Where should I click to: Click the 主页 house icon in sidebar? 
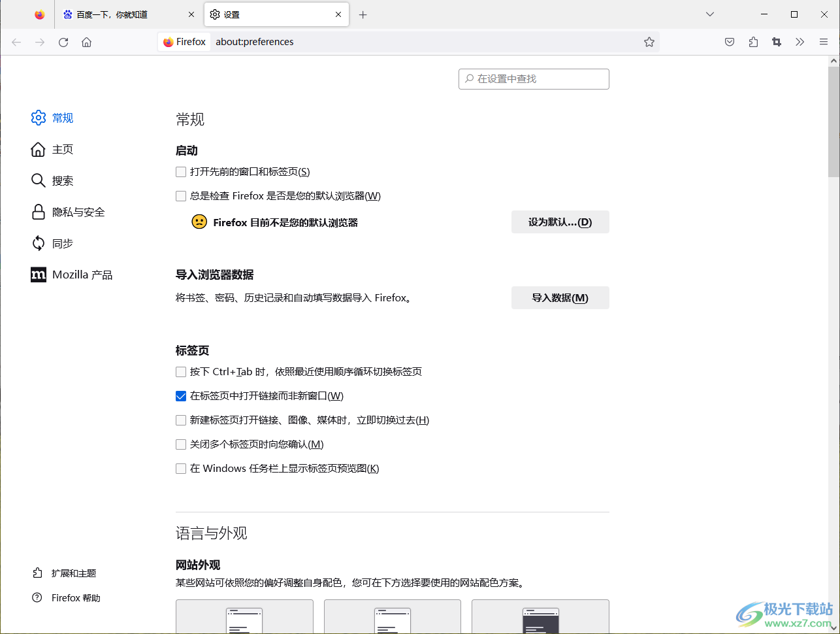click(x=39, y=149)
